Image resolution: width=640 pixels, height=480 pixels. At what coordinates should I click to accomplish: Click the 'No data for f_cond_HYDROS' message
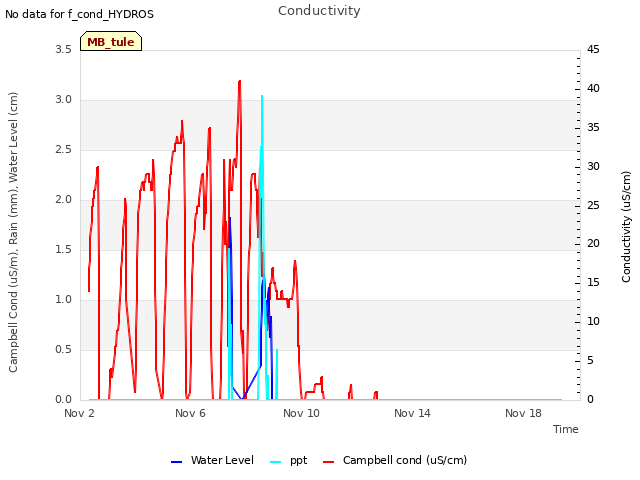click(x=79, y=14)
